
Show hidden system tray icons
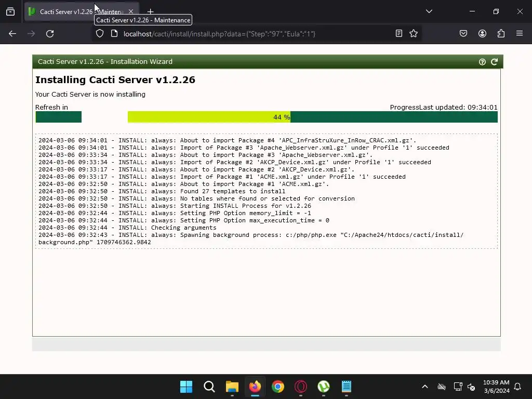tap(425, 387)
